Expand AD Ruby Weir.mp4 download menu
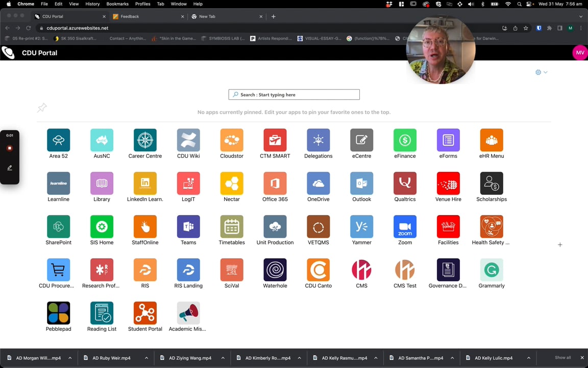This screenshot has height=368, width=588. pos(146,358)
